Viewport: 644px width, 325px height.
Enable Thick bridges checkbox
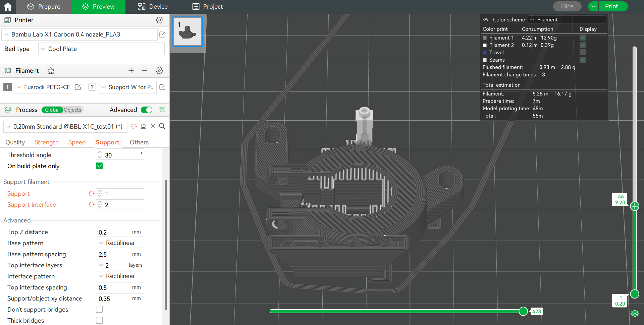pyautogui.click(x=99, y=320)
